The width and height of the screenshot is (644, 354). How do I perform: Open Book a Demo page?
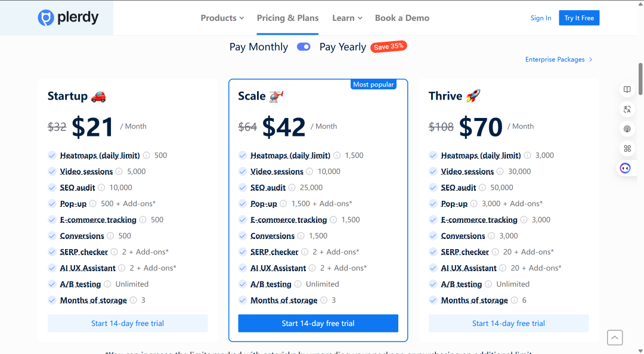click(402, 18)
